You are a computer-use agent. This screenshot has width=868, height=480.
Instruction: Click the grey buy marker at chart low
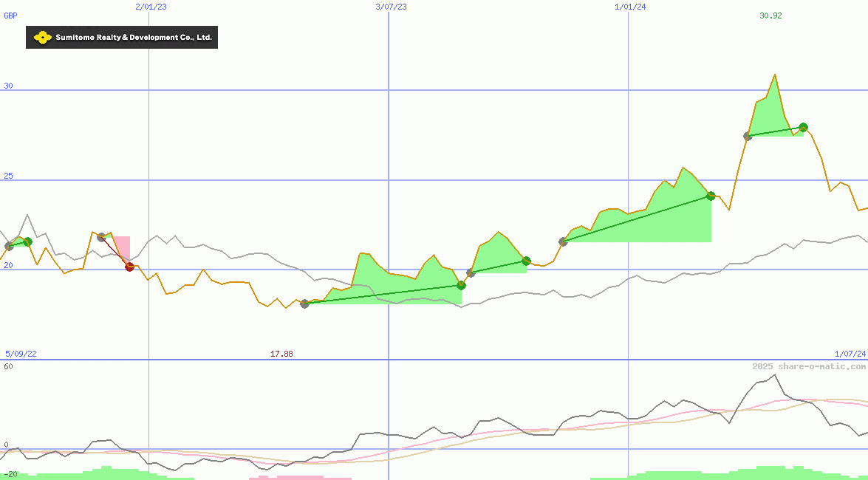[304, 304]
